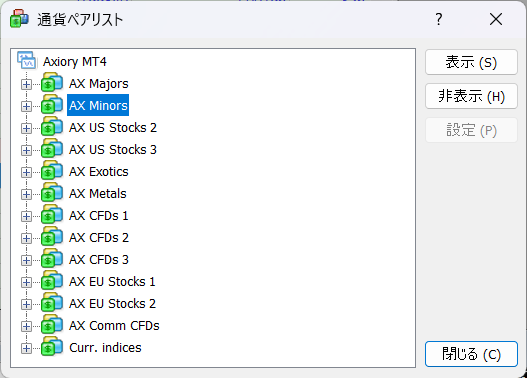This screenshot has width=527, height=378.
Task: Expand the AX EU Stocks 2 node
Action: 26,304
